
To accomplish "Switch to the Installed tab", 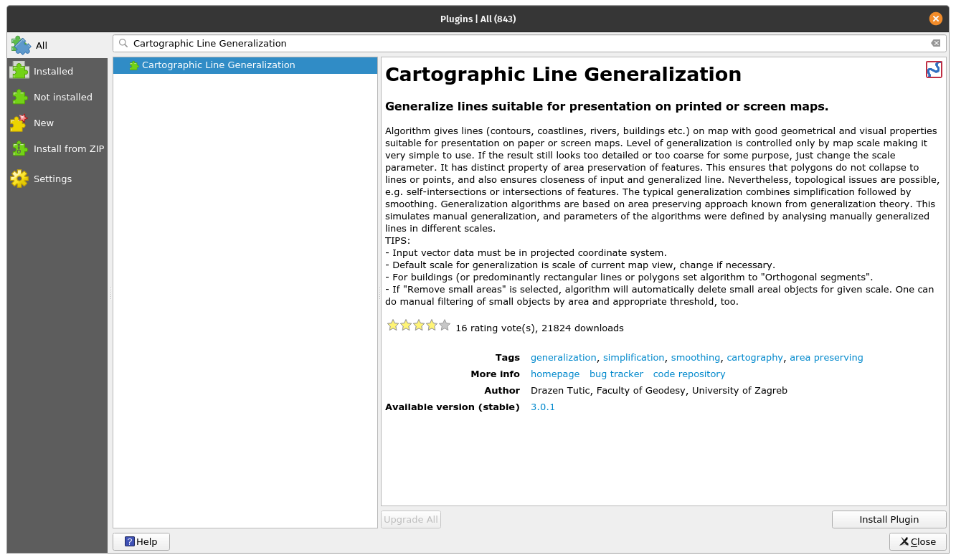I will point(53,71).
